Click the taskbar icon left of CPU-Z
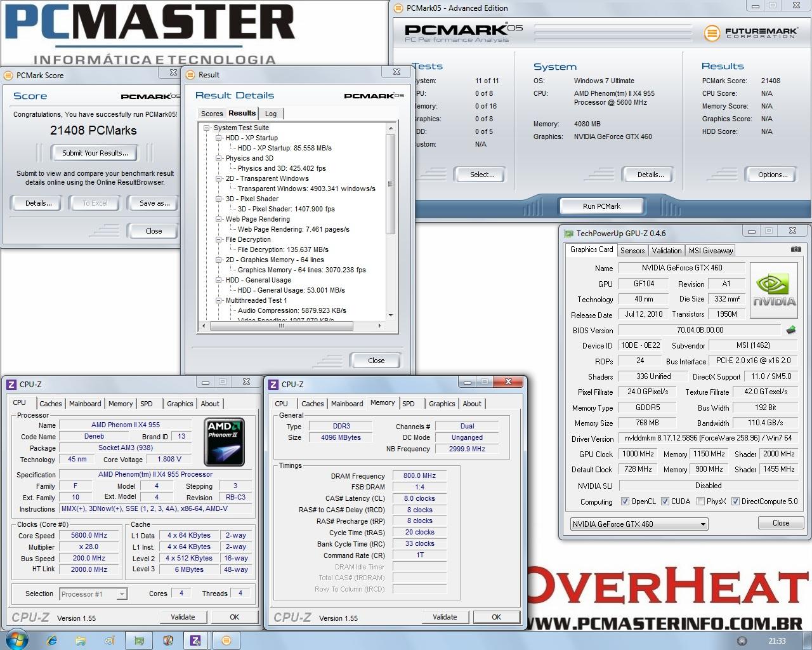The height and width of the screenshot is (650, 812). [x=167, y=640]
